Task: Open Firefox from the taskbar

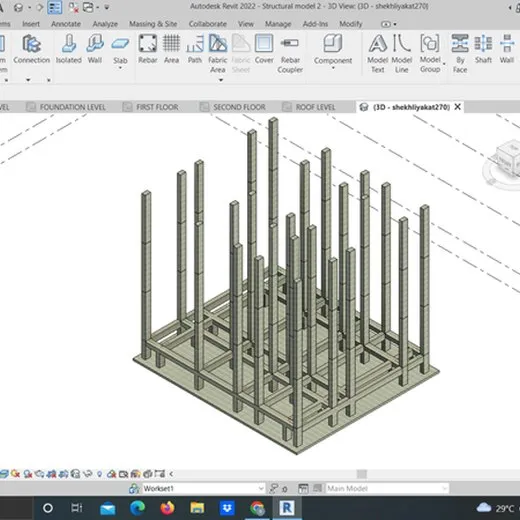Action: point(167,508)
